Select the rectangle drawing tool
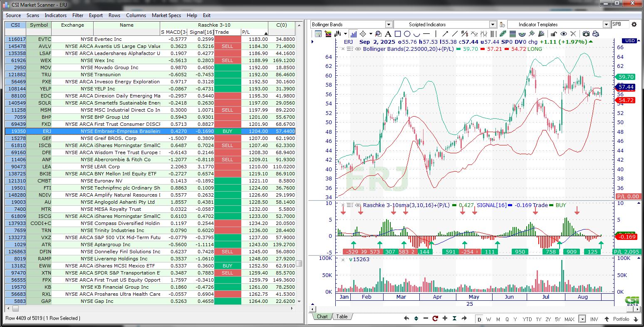Image resolution: width=644 pixels, height=327 pixels. pos(397,34)
